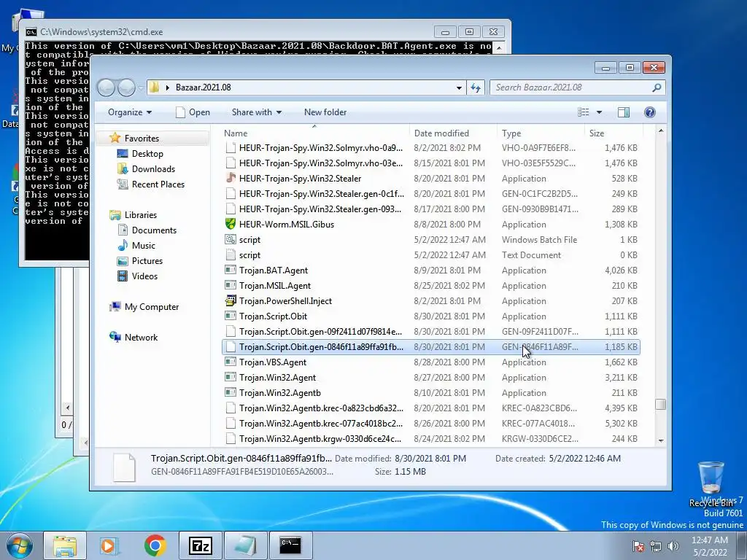Click the Refresh button beside the address bar

476,87
